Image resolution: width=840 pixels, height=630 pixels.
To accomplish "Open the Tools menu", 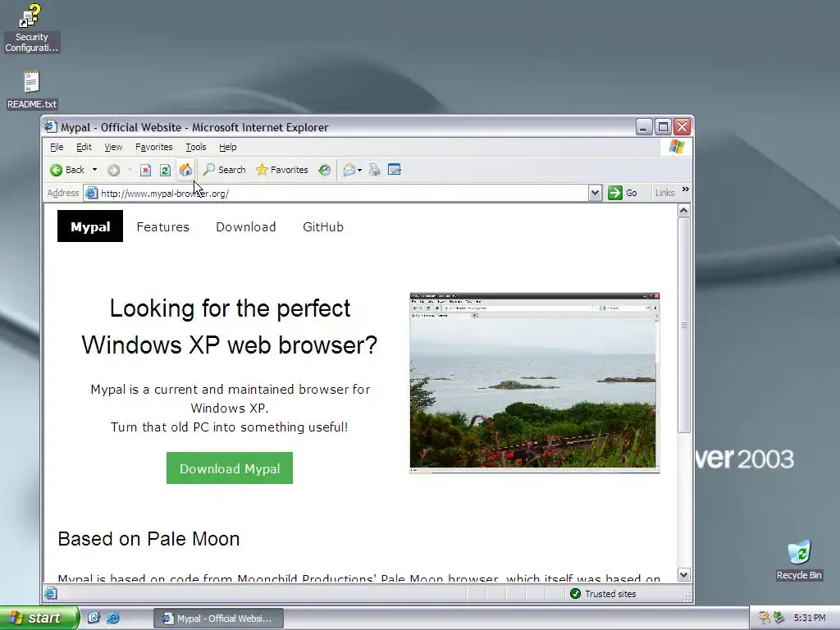I will point(195,147).
